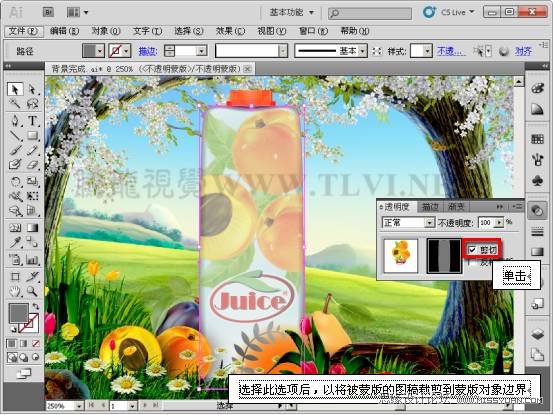Set paint mode to None in the toolbox

[x=36, y=343]
